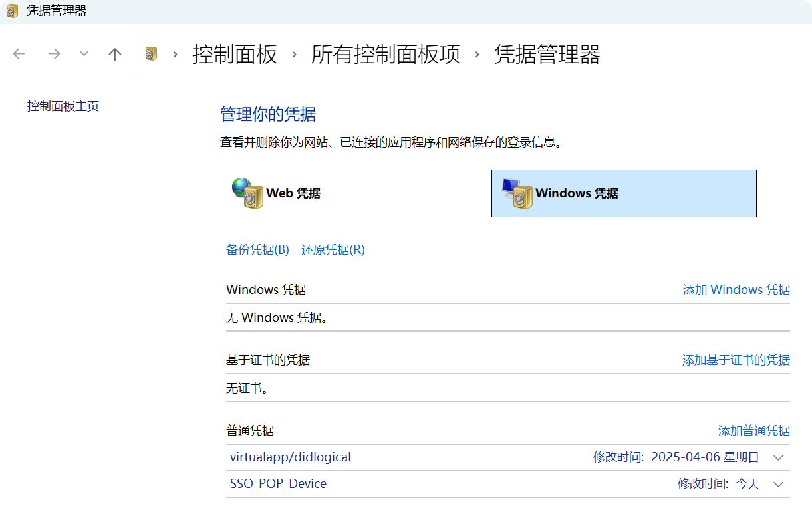The image size is (812, 510).
Task: Click the address bar safe icon
Action: [x=152, y=54]
